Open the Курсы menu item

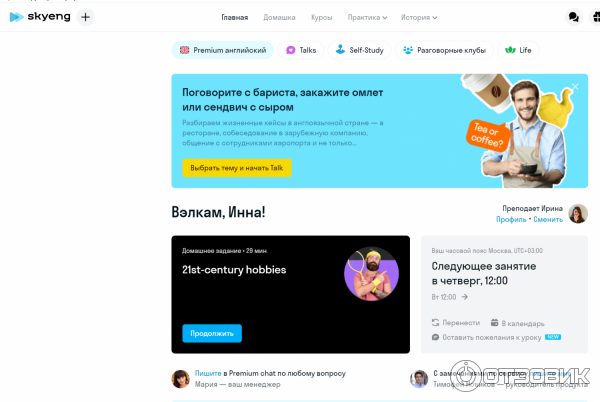tap(321, 18)
